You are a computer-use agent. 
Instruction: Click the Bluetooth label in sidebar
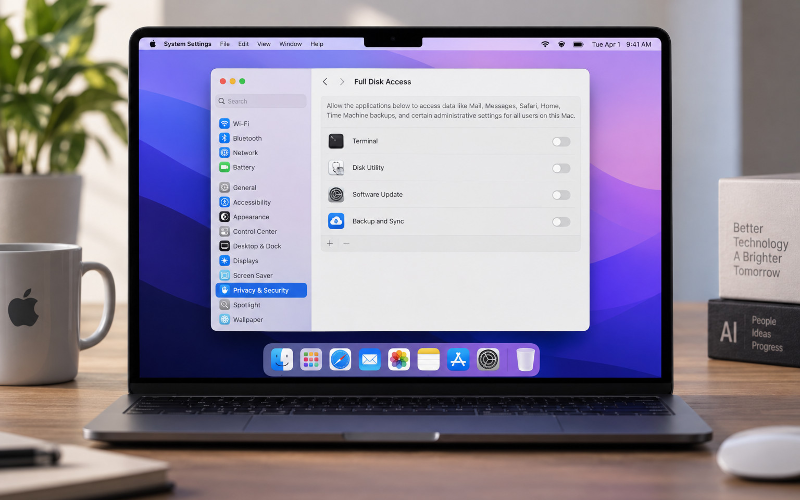pyautogui.click(x=247, y=138)
